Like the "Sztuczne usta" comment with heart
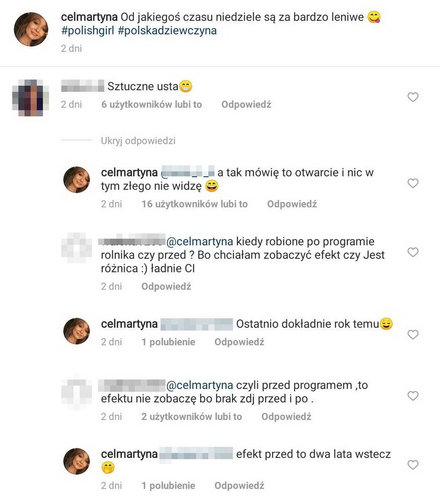The width and height of the screenshot is (440, 504). (413, 97)
